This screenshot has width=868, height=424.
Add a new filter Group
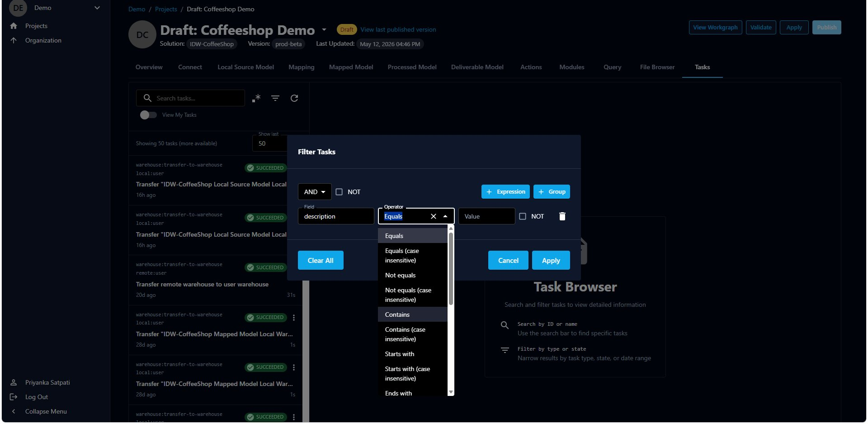pyautogui.click(x=552, y=192)
